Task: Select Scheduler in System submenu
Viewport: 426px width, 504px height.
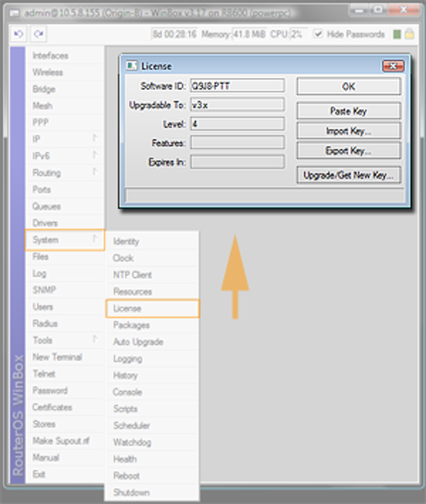Action: (x=153, y=425)
